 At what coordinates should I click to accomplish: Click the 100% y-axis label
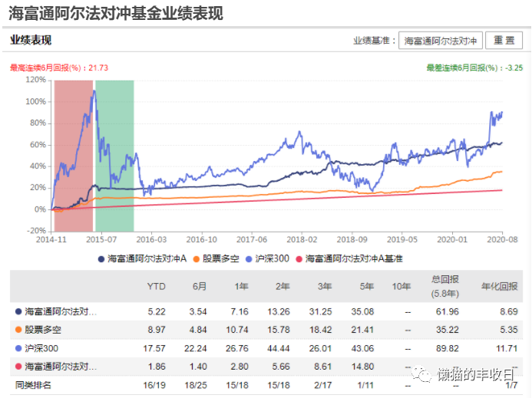[35, 102]
